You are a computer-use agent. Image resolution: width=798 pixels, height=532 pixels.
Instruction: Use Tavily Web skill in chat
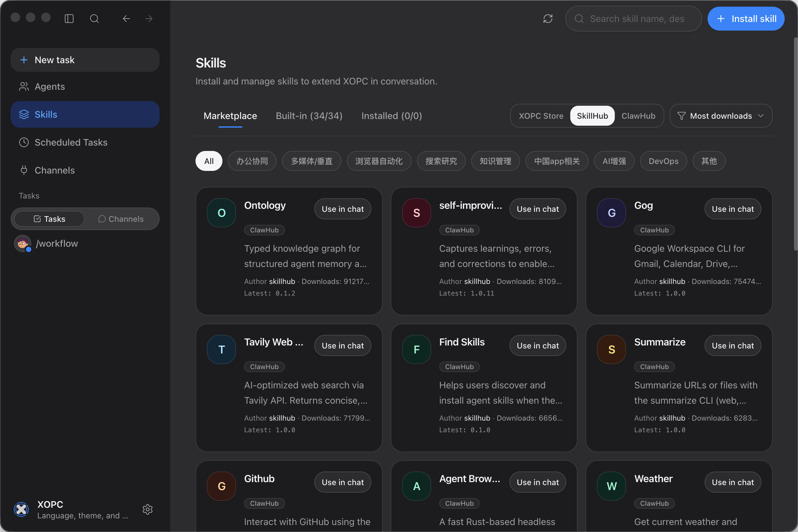coord(343,345)
